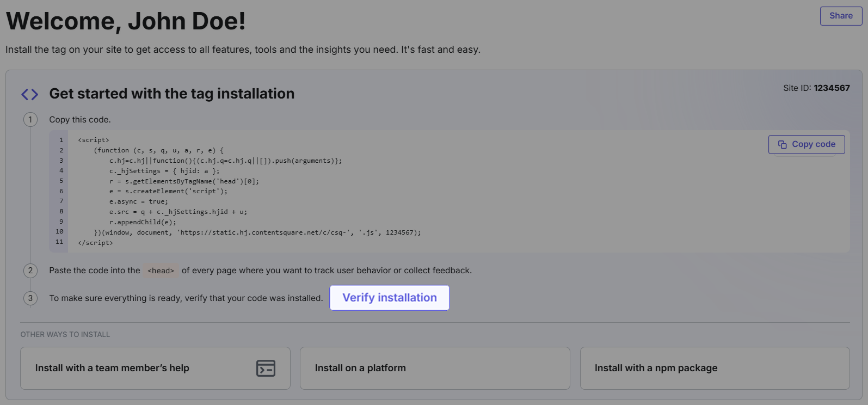Click the Site ID 1234567 text
868x405 pixels.
(816, 88)
